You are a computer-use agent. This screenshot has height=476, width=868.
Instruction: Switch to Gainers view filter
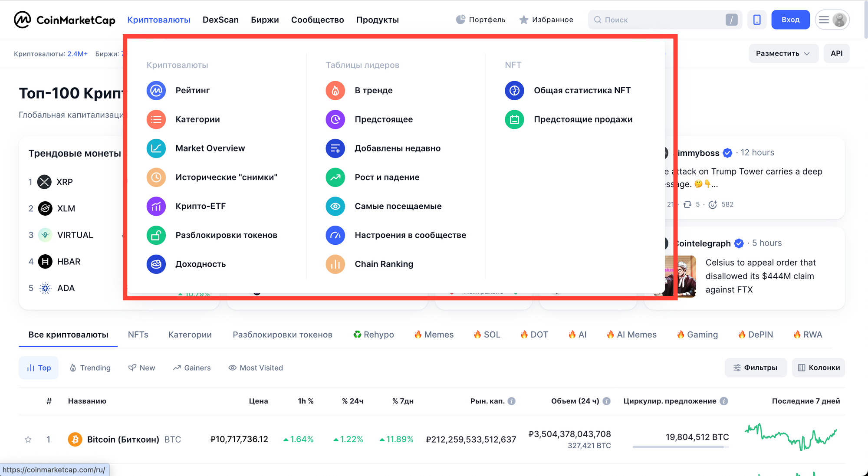(x=192, y=368)
